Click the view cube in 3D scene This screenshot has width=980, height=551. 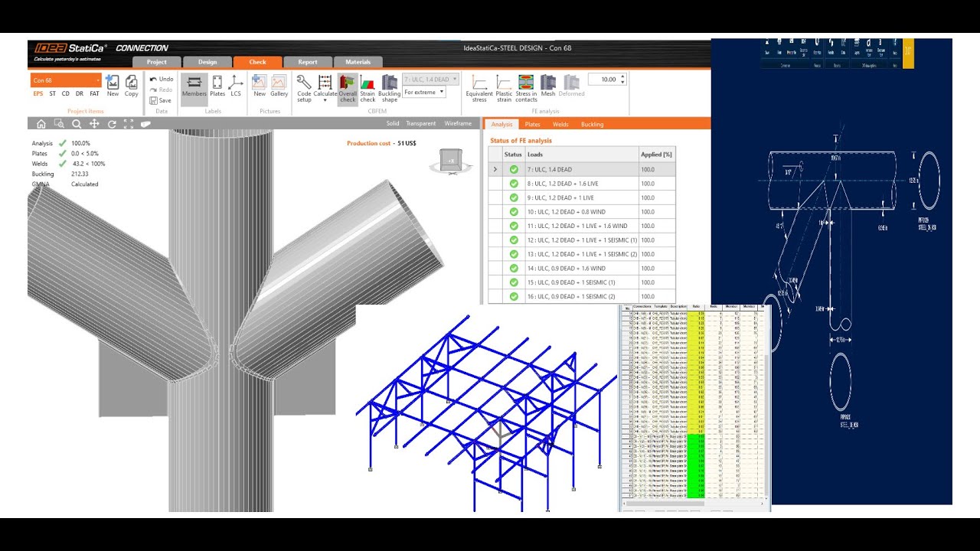(x=452, y=161)
